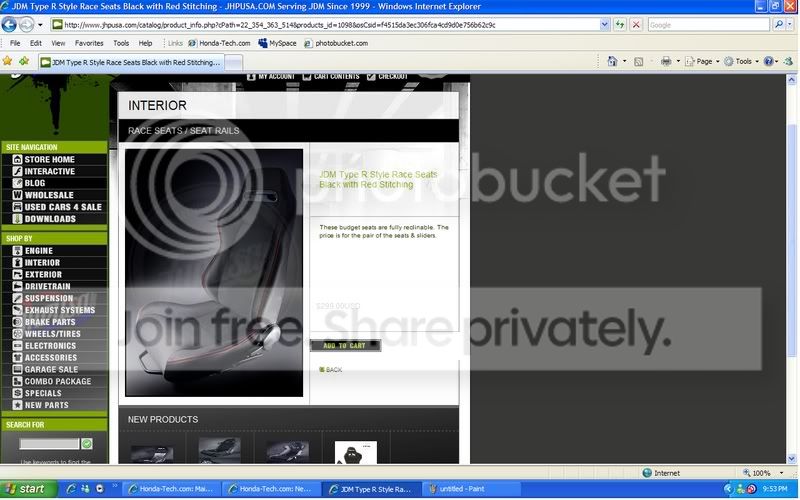Viewport: 800px width, 500px height.
Task: Click the Stop loading X icon
Action: point(636,24)
